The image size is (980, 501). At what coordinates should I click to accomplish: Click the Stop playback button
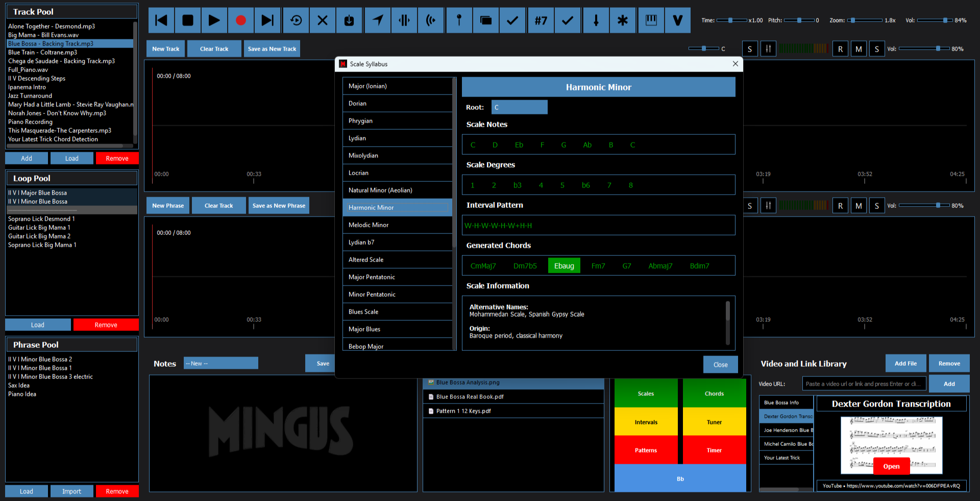pos(188,20)
